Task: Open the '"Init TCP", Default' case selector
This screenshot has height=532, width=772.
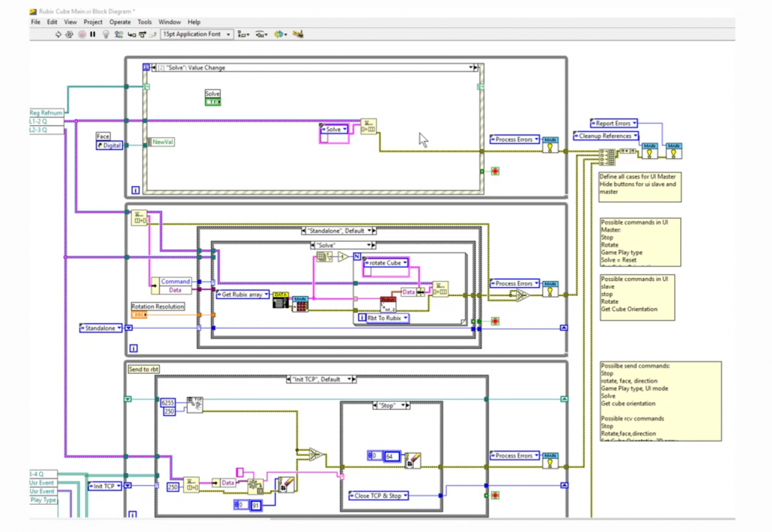Action: 321,380
